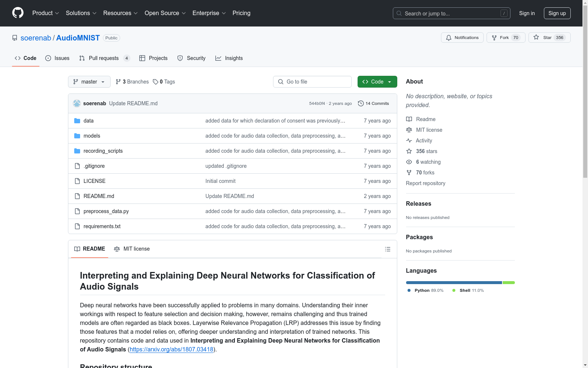
Task: Expand the Resources menu
Action: pyautogui.click(x=121, y=13)
